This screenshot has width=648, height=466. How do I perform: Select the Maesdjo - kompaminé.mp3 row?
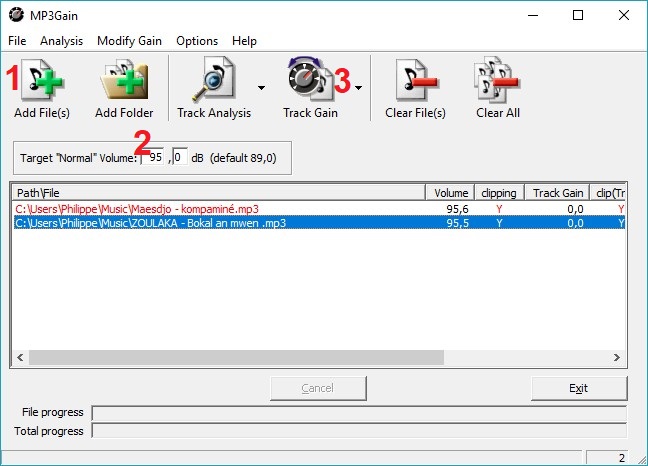[x=319, y=209]
